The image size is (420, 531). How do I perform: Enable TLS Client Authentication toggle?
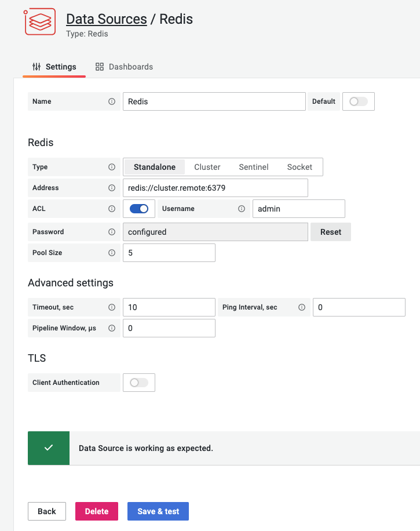coord(139,383)
